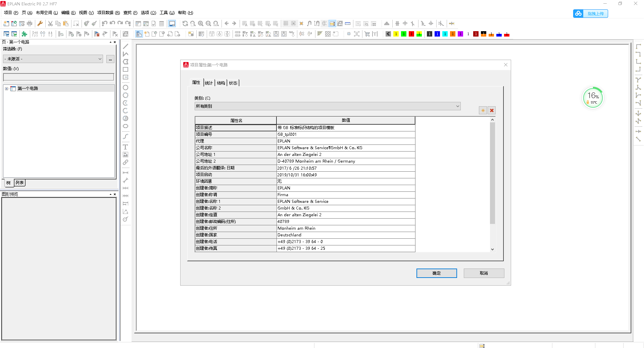Screen dimensions: 644x348
Task: Click the shopping cart icon in toolbar
Action: 367,34
